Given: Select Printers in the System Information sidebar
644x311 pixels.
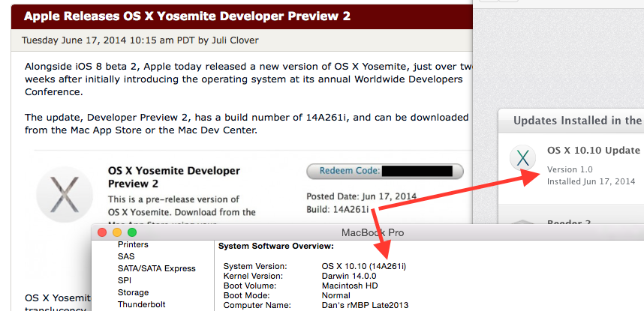Looking at the screenshot, I should pyautogui.click(x=133, y=244).
